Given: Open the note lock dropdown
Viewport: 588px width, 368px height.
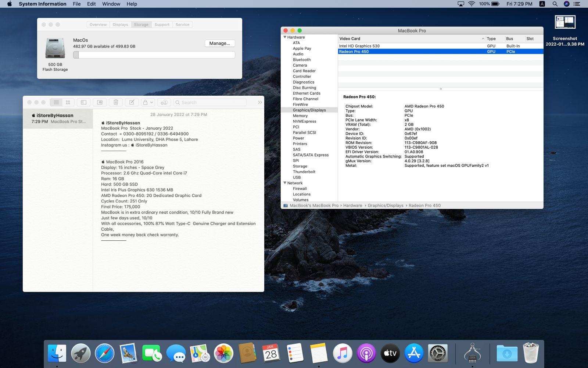Looking at the screenshot, I should (148, 102).
